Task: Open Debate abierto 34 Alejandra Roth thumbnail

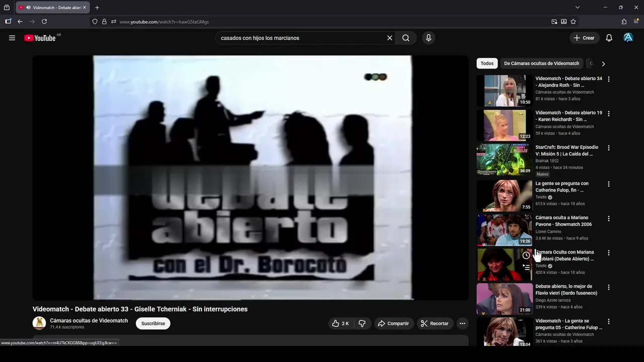Action: [x=504, y=90]
